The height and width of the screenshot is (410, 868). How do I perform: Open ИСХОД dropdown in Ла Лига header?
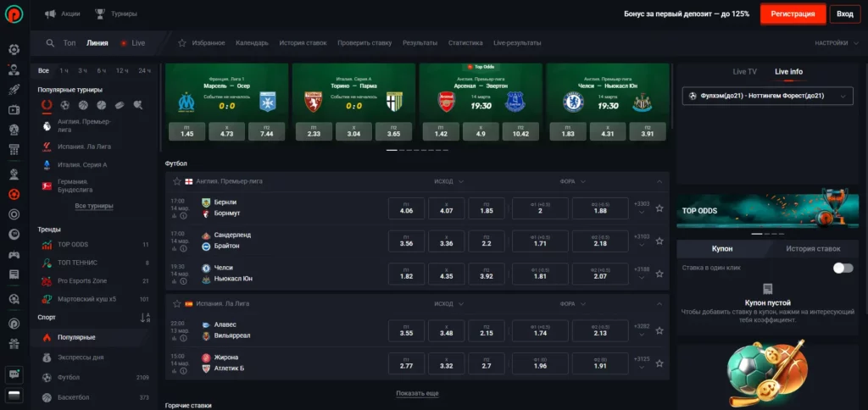pos(449,304)
